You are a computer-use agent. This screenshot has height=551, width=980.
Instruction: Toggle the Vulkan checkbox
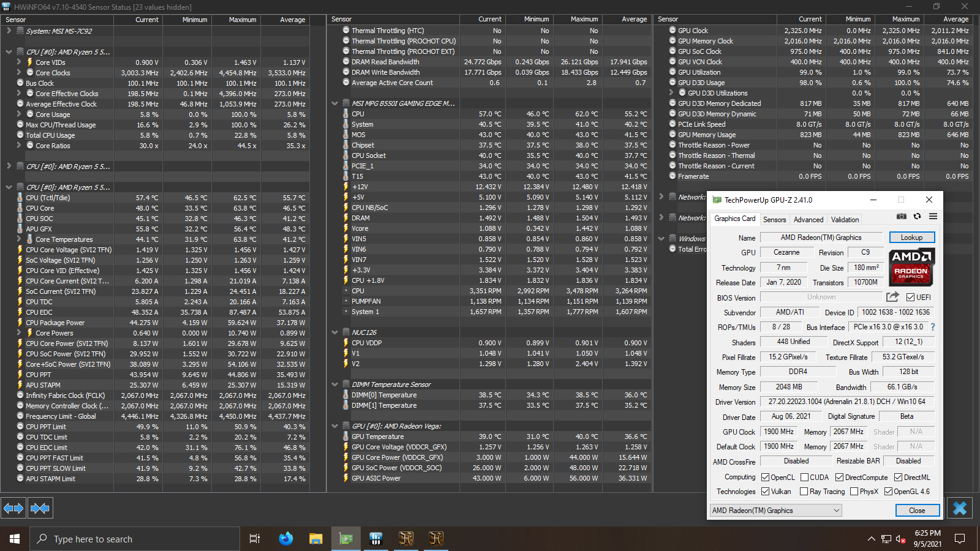765,492
